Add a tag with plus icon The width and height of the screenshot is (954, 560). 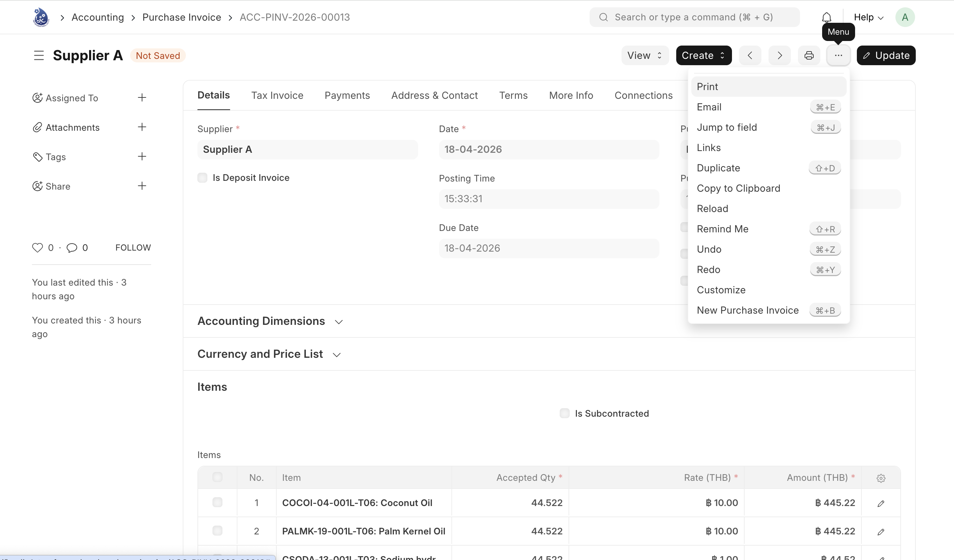point(142,157)
